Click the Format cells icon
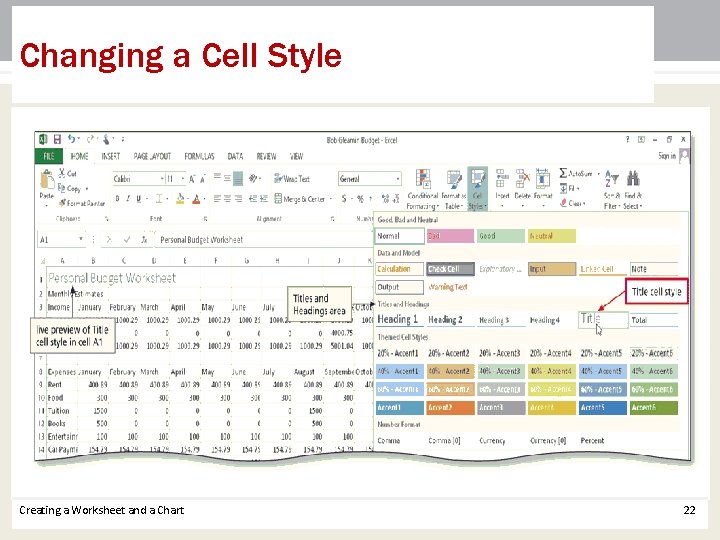This screenshot has width=720, height=540. (x=542, y=179)
